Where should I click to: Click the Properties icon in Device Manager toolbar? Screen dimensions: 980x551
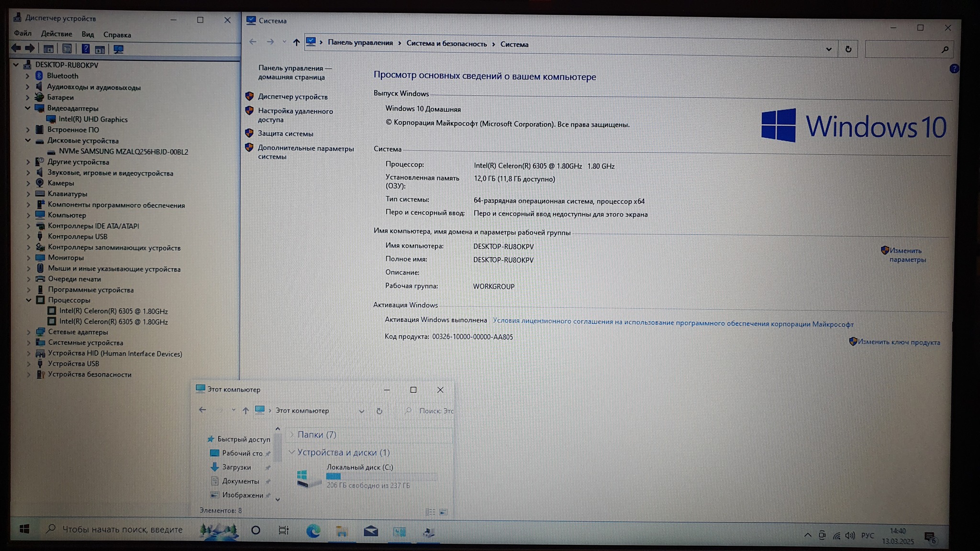coord(67,49)
